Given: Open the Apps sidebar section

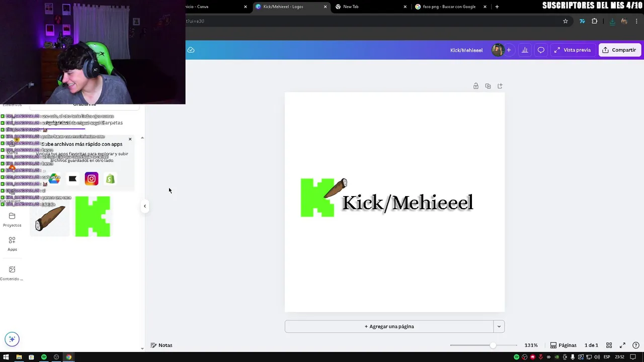Looking at the screenshot, I should pos(12,244).
